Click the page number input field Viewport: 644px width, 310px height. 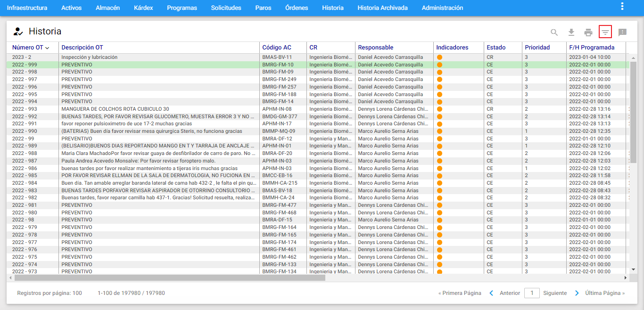[x=532, y=293]
